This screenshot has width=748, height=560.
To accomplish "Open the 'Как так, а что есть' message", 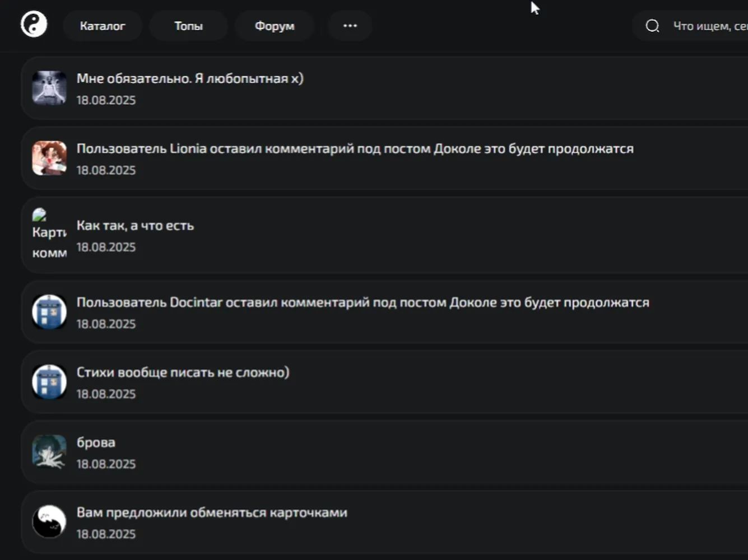I will (x=135, y=226).
